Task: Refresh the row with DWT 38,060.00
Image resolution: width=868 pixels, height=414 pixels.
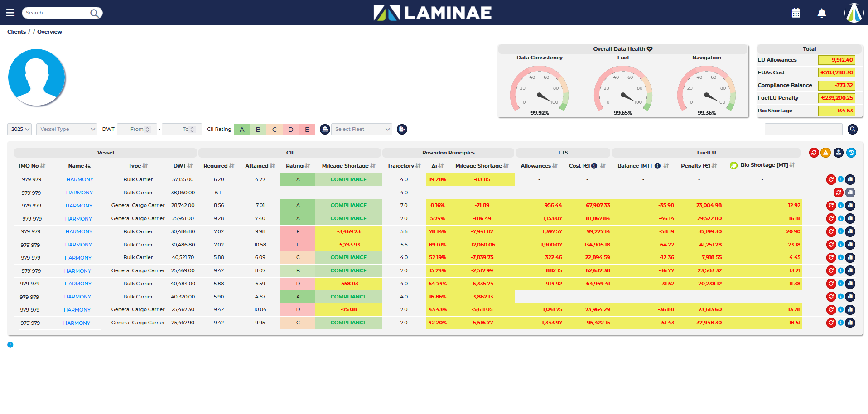Action: pyautogui.click(x=839, y=193)
